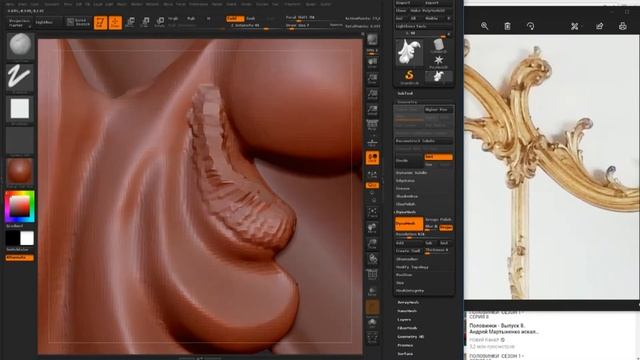The width and height of the screenshot is (640, 360).
Task: Open the Zplugin menu
Action: tap(311, 4)
